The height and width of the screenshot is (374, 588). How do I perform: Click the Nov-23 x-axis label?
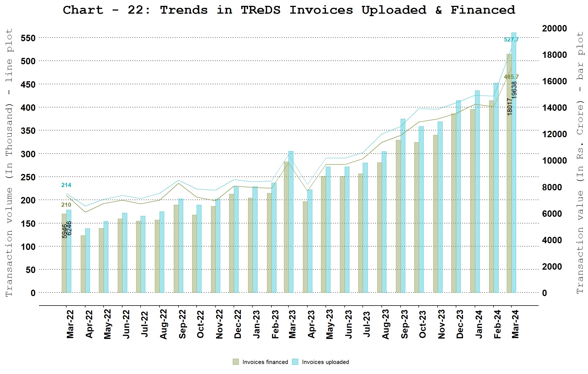pos(441,324)
